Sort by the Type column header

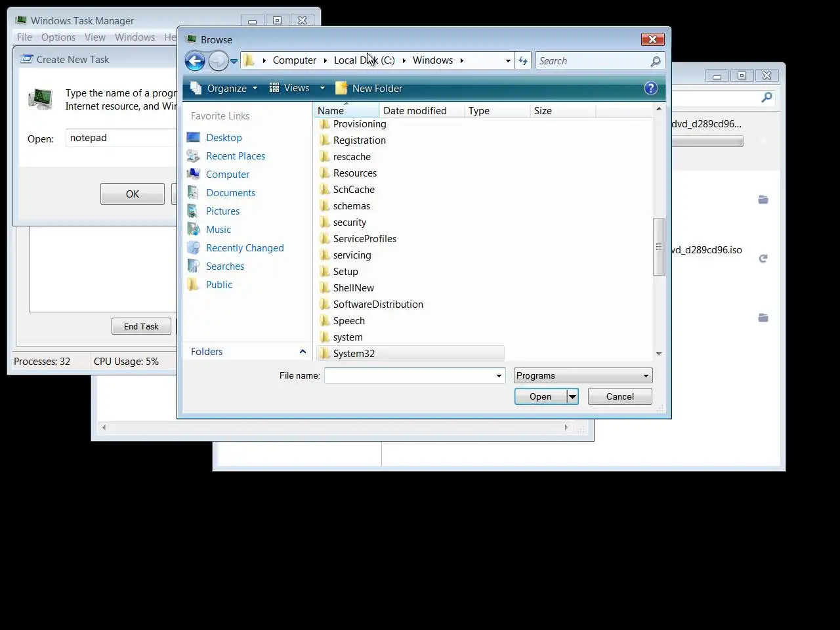click(497, 110)
